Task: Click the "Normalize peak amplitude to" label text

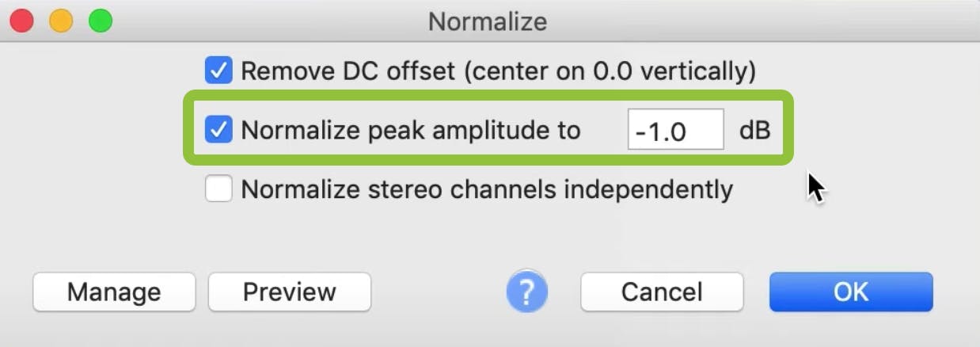Action: click(410, 130)
